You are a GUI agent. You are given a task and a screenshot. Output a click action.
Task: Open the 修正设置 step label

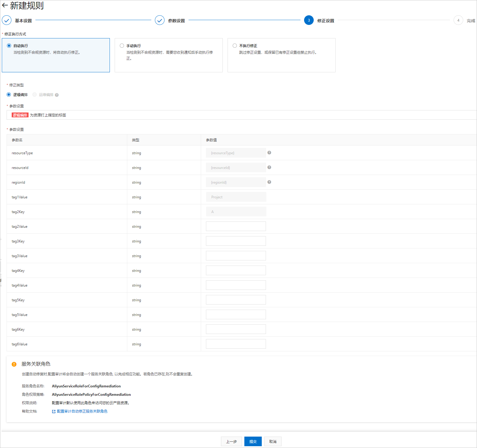(326, 21)
